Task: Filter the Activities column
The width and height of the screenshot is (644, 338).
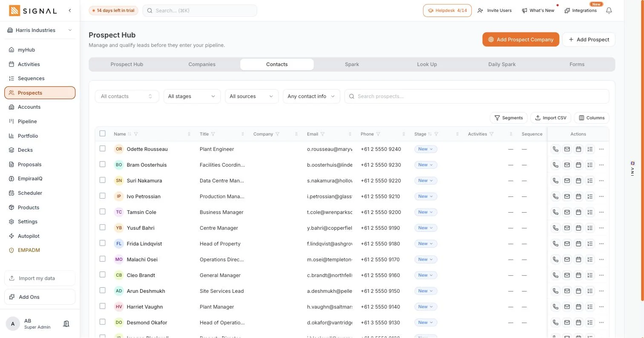Action: (x=491, y=134)
